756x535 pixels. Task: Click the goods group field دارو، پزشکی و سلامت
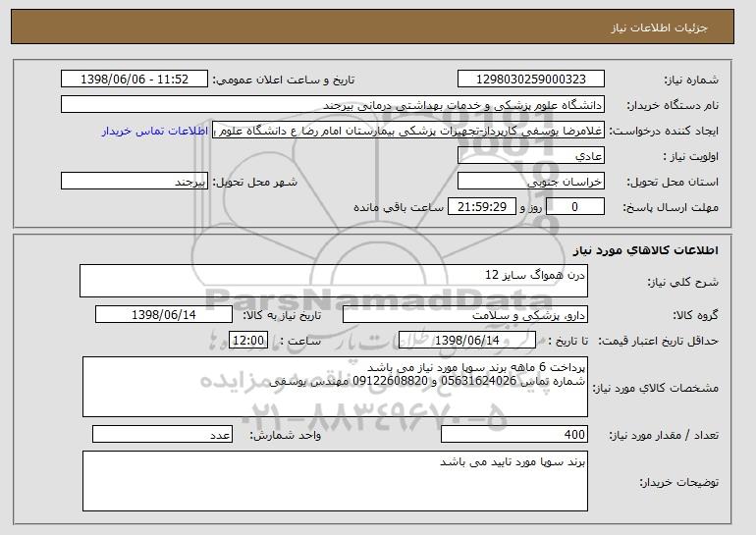465,315
